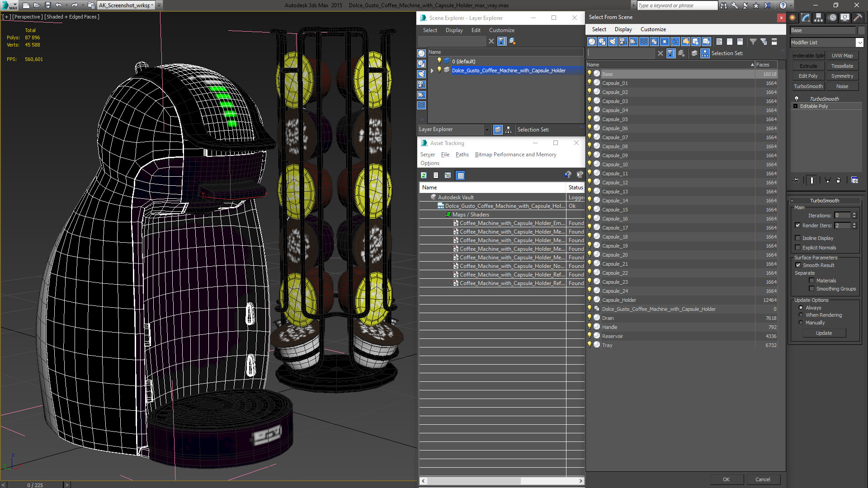Check Separate by Materials checkbox
The width and height of the screenshot is (868, 488).
811,281
